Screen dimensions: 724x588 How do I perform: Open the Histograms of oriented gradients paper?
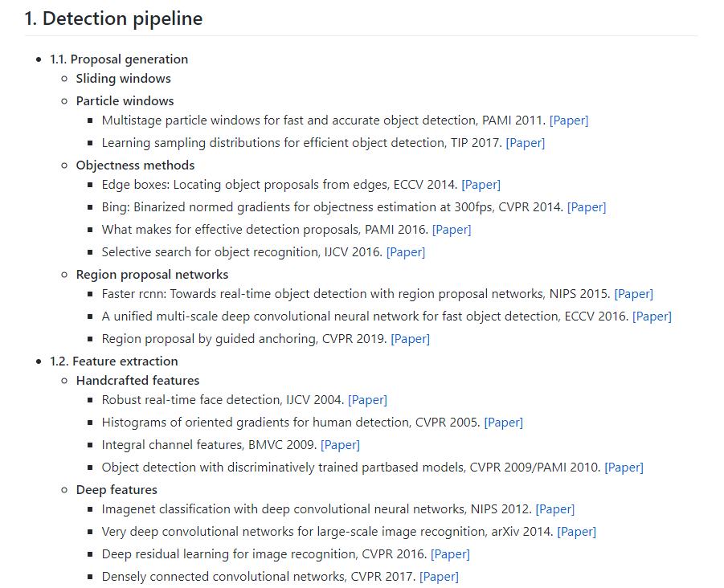click(x=504, y=423)
